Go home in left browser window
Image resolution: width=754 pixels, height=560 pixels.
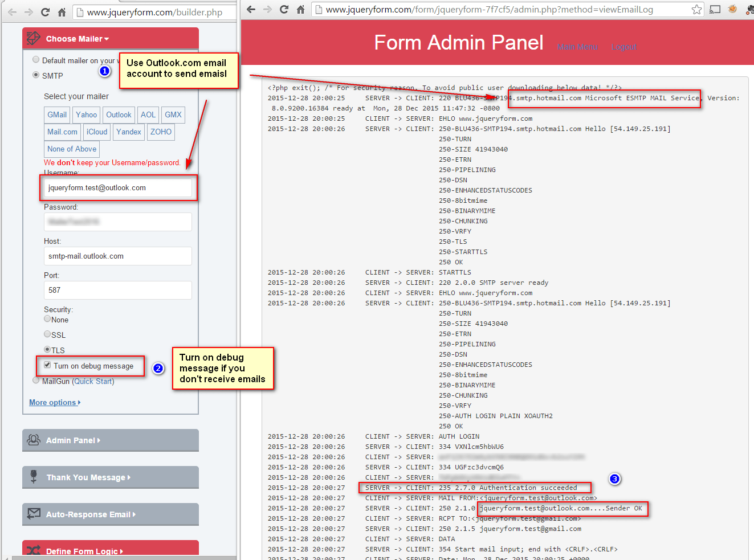pyautogui.click(x=62, y=12)
